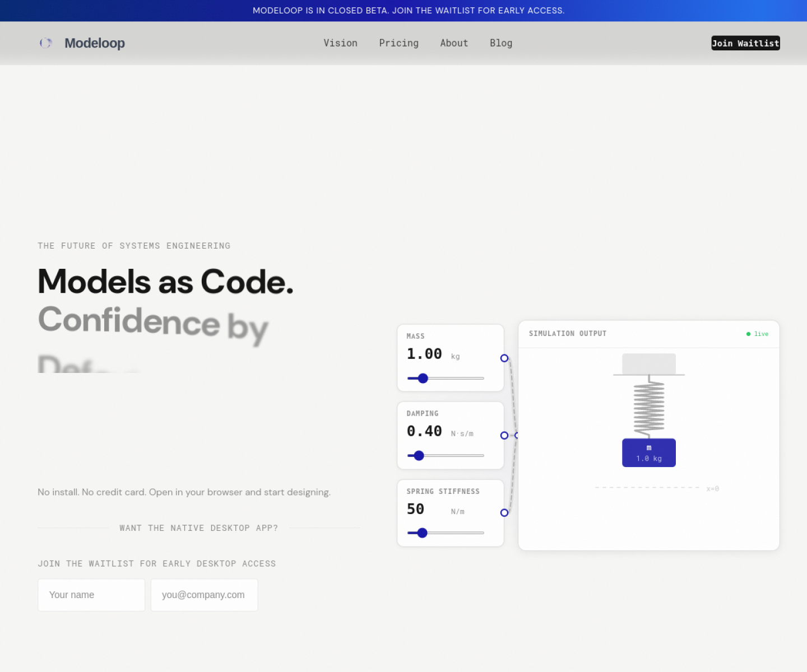Click the x=0 reference label
This screenshot has width=807, height=672.
pyautogui.click(x=713, y=489)
